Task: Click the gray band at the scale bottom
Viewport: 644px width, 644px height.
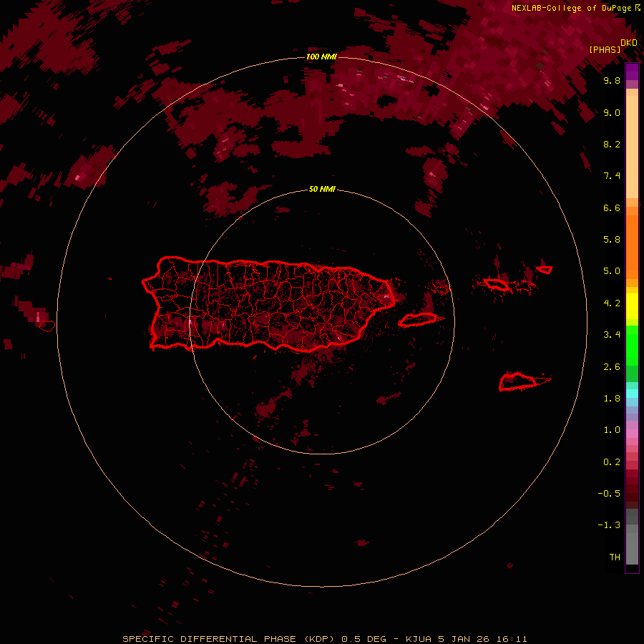Action: 632,548
